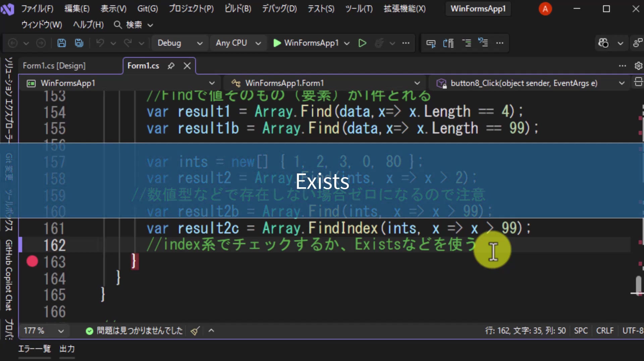The width and height of the screenshot is (644, 361).
Task: Click the Hot Reload flame icon
Action: tap(379, 43)
